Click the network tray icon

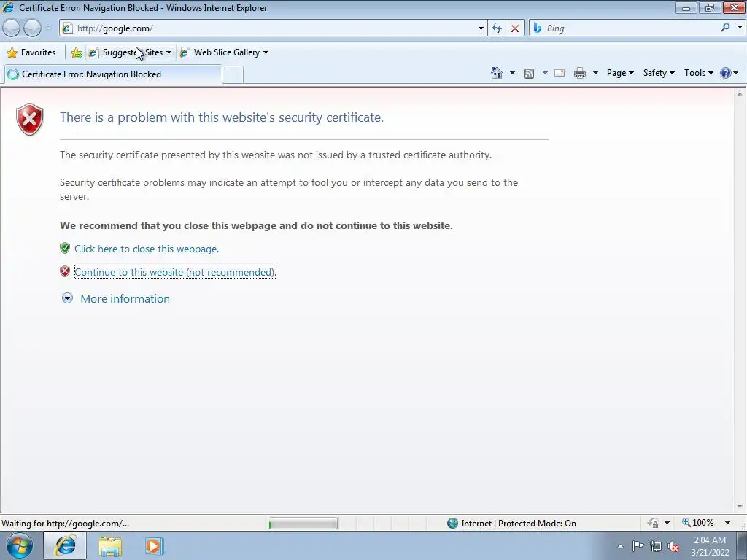coord(656,546)
